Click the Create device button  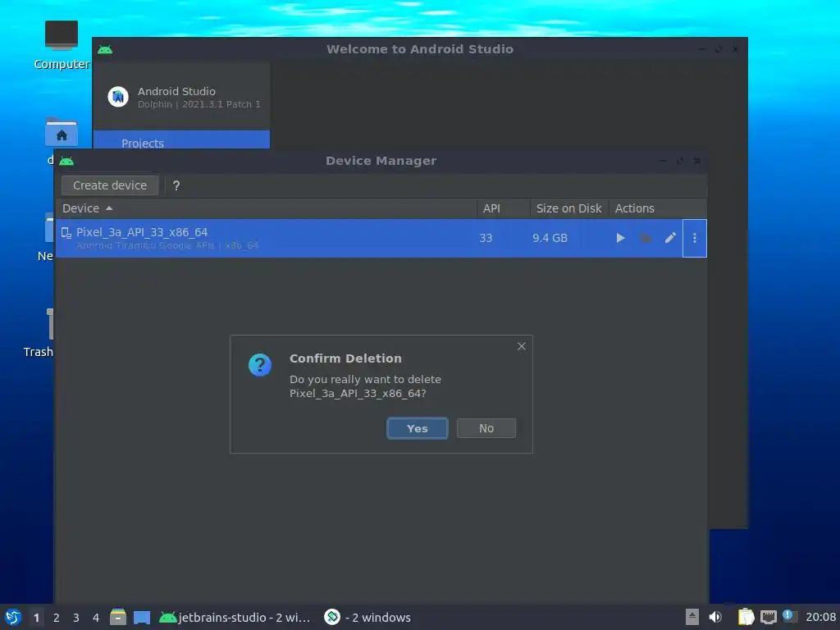tap(110, 185)
